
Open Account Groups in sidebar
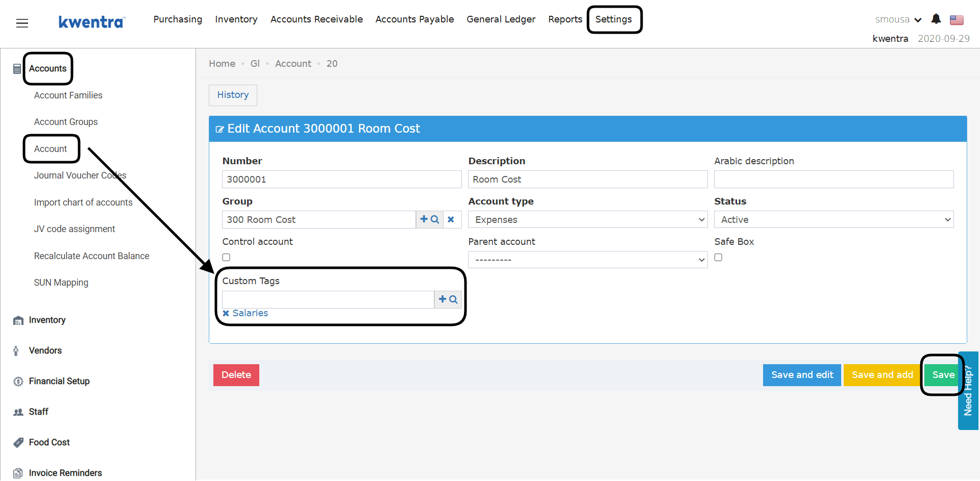click(x=66, y=122)
